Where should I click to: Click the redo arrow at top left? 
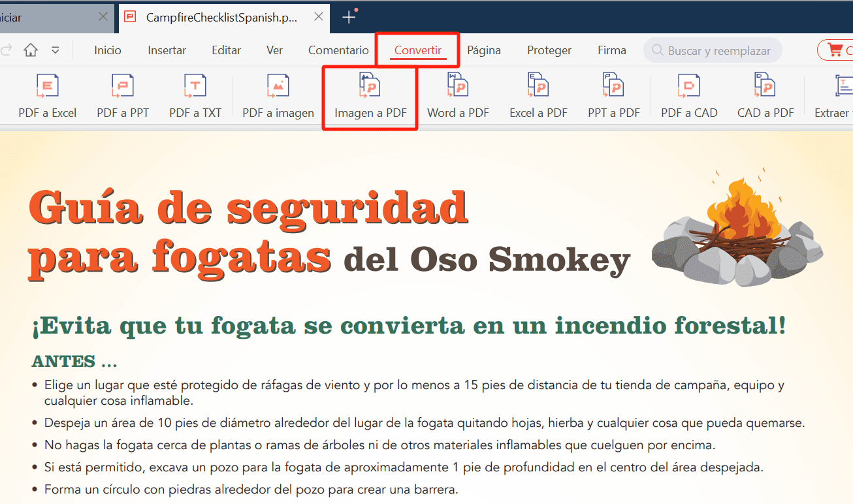(x=5, y=50)
